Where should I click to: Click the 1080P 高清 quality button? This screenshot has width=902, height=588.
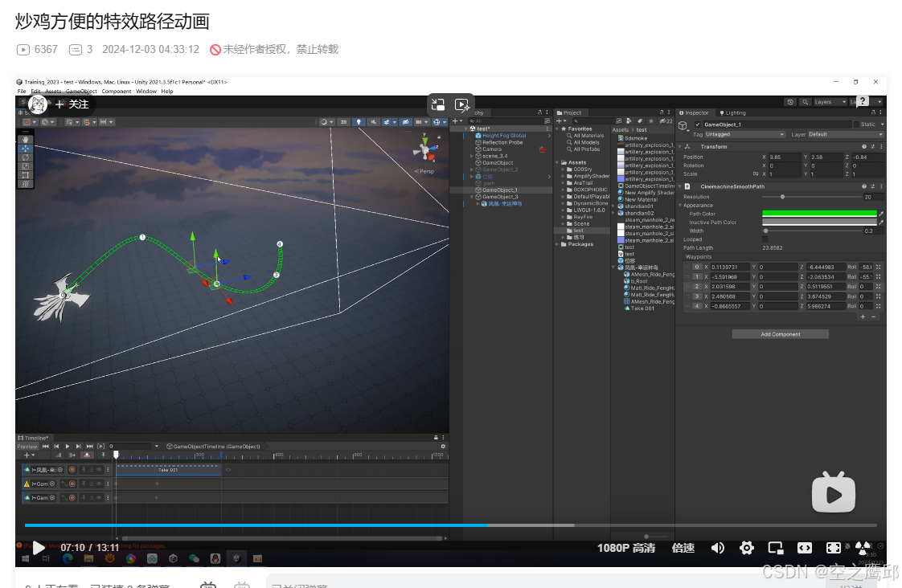[x=626, y=548]
